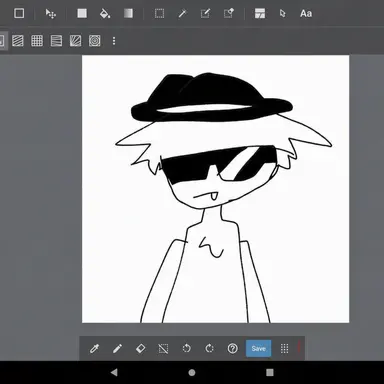Select the paint Bucket tool
The width and height of the screenshot is (384, 384).
click(105, 13)
